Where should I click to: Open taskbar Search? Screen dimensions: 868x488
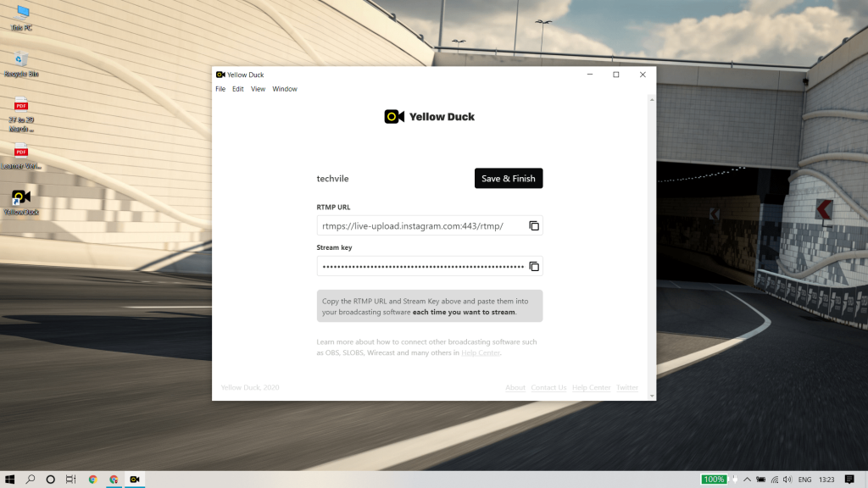pyautogui.click(x=31, y=480)
